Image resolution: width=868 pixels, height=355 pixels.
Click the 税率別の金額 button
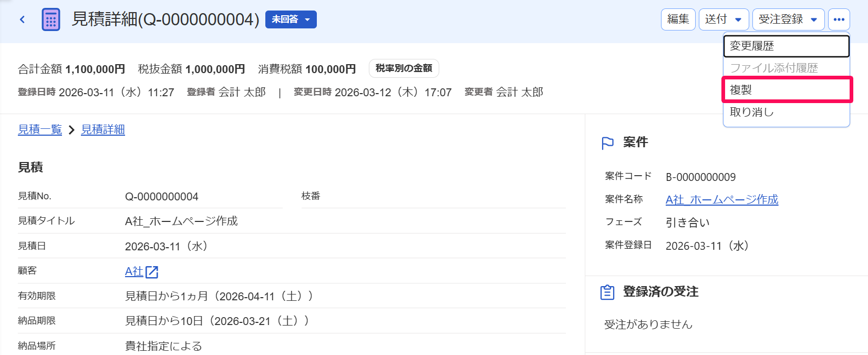pos(404,68)
